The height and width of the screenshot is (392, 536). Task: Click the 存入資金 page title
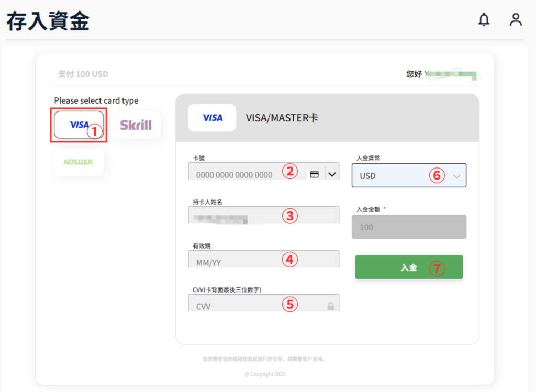pyautogui.click(x=47, y=20)
